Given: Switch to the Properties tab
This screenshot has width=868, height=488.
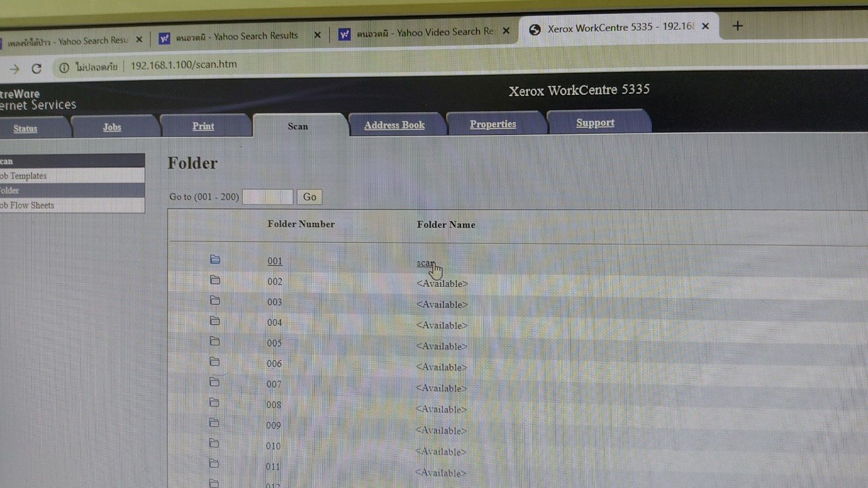Looking at the screenshot, I should (493, 124).
